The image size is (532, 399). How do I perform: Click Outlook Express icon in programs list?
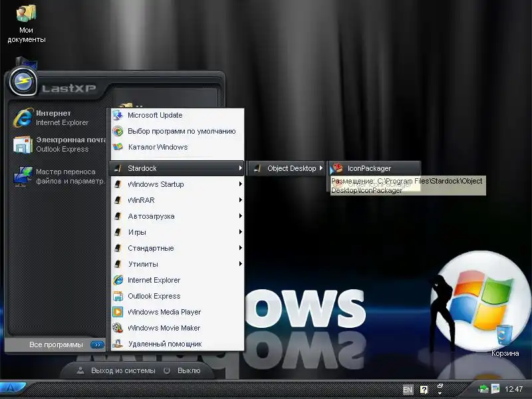(x=118, y=296)
